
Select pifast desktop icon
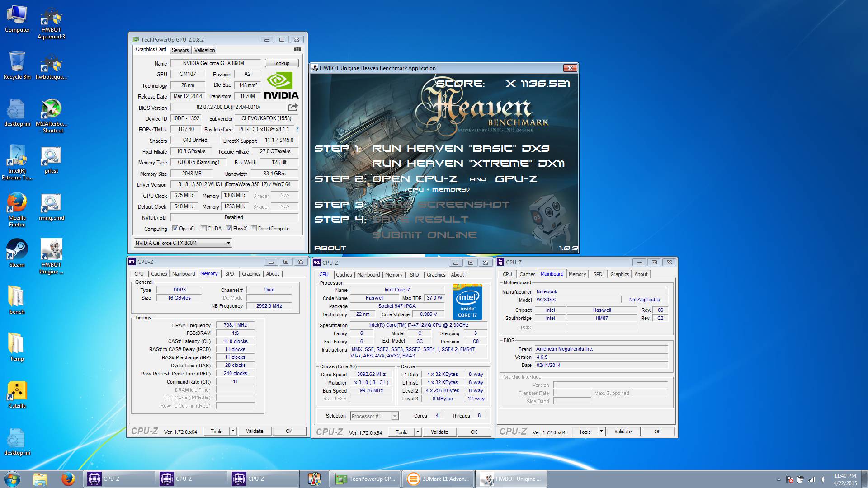click(x=51, y=160)
